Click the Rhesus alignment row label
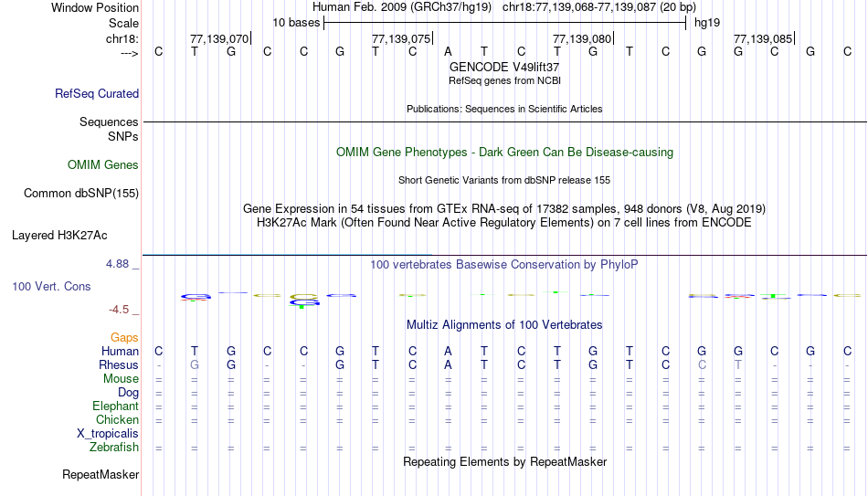 pyautogui.click(x=119, y=365)
